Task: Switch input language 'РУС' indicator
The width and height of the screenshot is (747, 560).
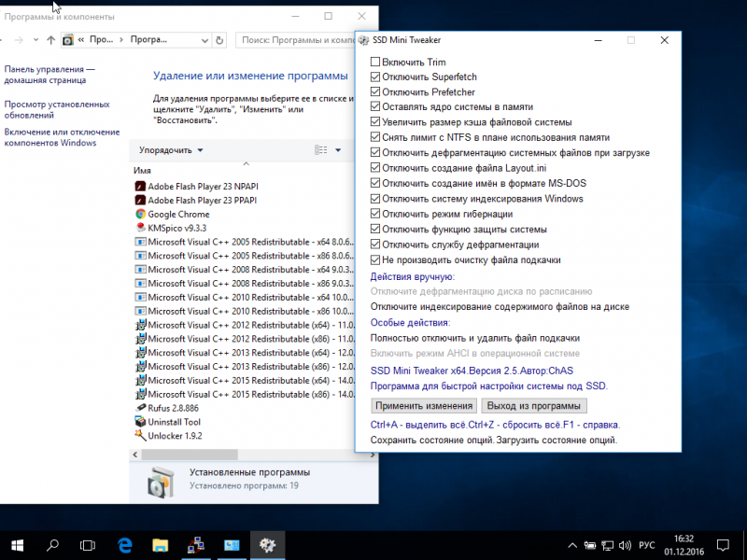Action: [x=646, y=545]
